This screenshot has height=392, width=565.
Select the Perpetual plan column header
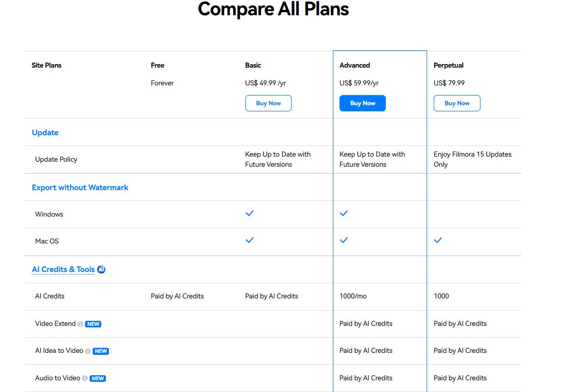(448, 65)
